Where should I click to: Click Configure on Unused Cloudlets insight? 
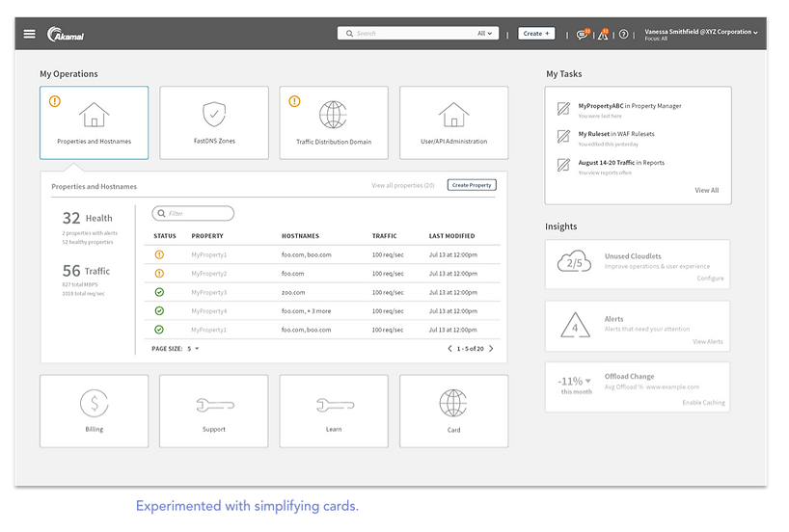click(710, 279)
